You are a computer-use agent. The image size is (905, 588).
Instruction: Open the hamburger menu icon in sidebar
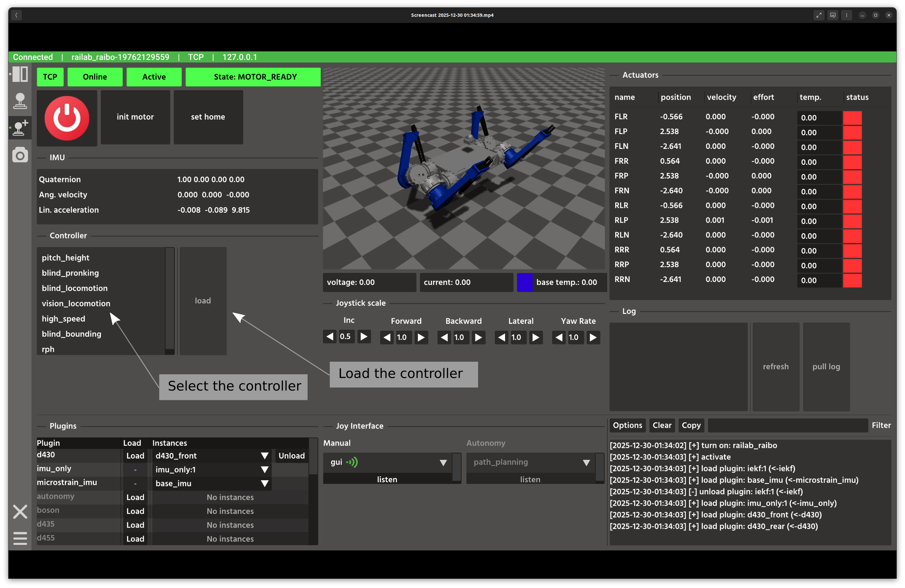(20, 538)
